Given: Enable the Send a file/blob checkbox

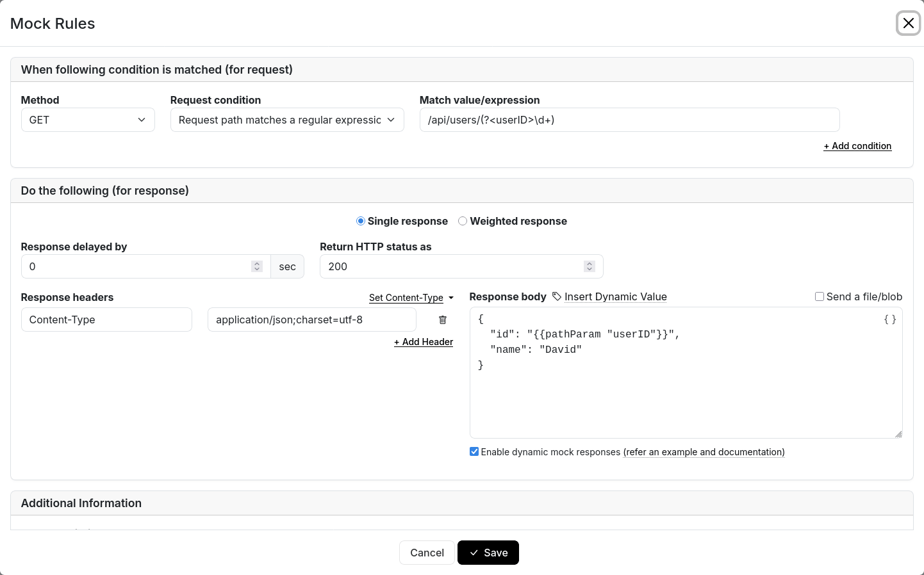Looking at the screenshot, I should pos(820,296).
